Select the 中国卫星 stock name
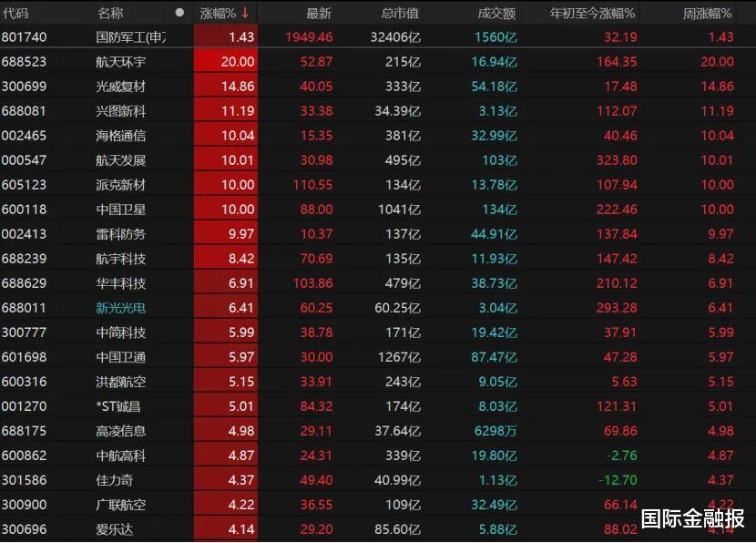 (120, 210)
